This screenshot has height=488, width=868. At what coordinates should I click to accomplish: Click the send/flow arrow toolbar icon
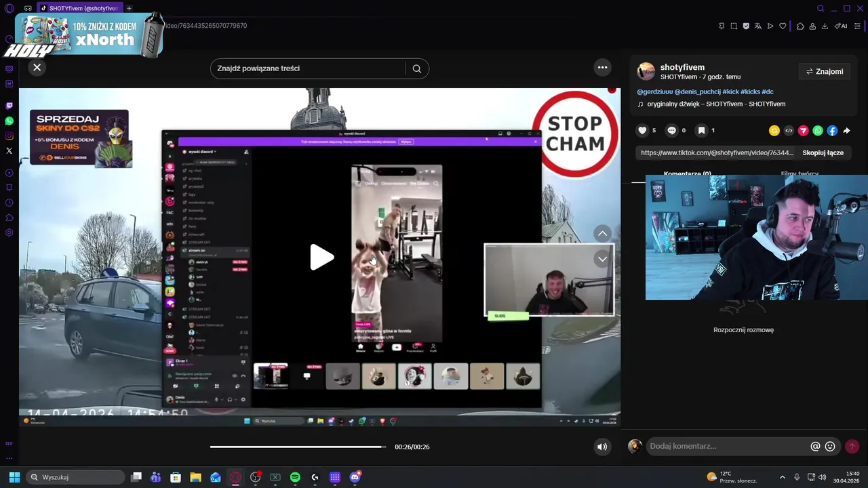770,26
